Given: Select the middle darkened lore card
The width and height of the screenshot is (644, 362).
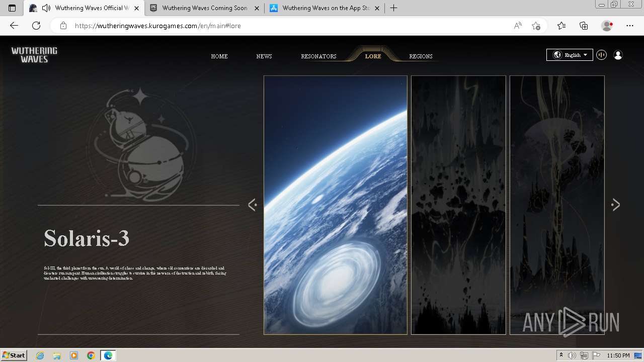Looking at the screenshot, I should click(458, 205).
